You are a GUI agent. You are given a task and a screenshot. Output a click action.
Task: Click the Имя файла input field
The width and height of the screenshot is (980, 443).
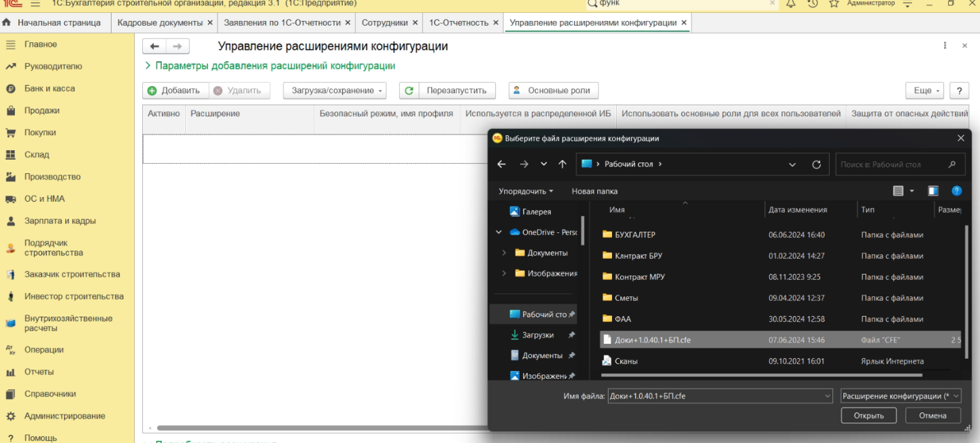click(714, 395)
